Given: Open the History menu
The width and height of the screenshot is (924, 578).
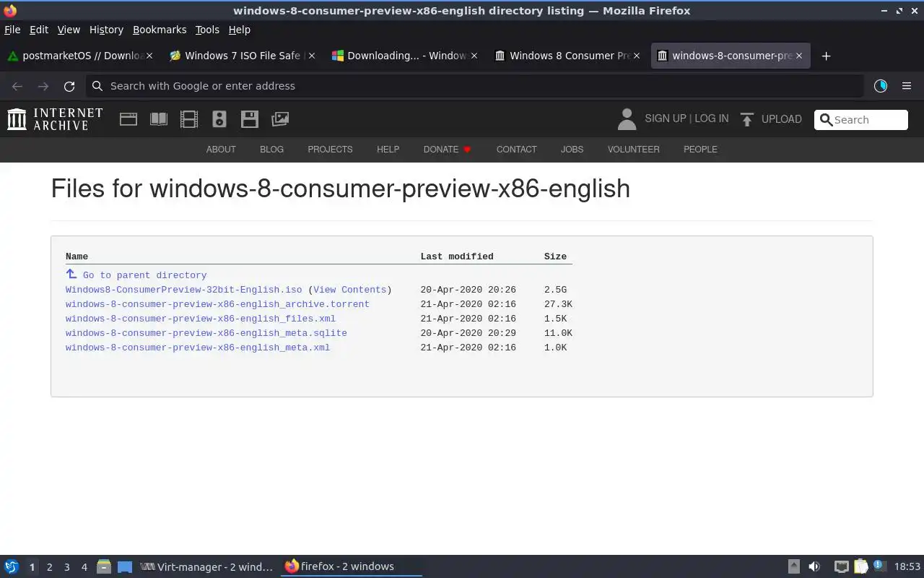Looking at the screenshot, I should click(x=106, y=30).
